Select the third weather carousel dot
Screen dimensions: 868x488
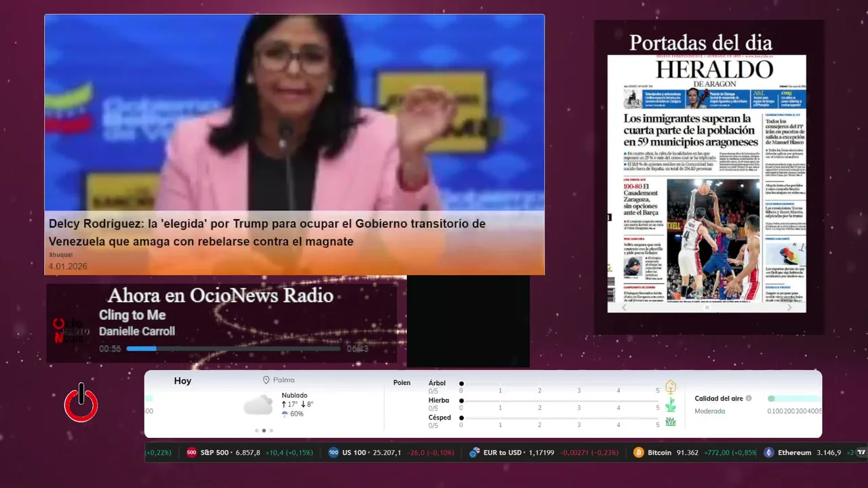[271, 430]
